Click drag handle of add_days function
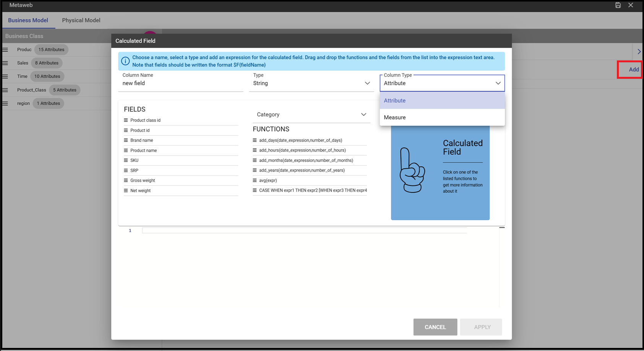Viewport: 644px width, 351px height. pos(255,140)
